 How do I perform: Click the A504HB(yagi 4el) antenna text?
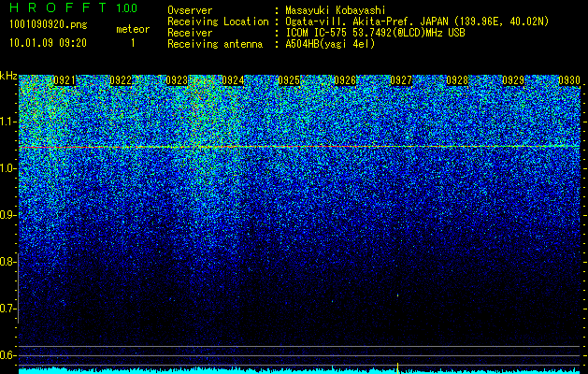click(x=330, y=44)
